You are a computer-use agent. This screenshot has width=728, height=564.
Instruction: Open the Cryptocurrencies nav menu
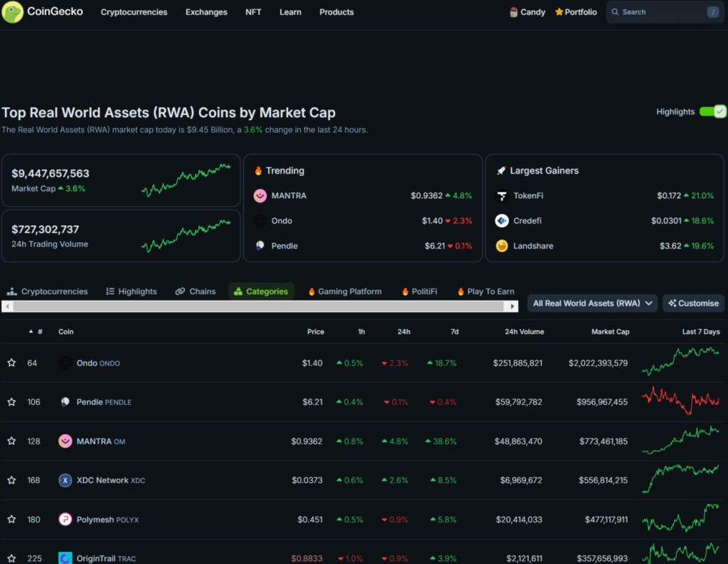click(134, 12)
